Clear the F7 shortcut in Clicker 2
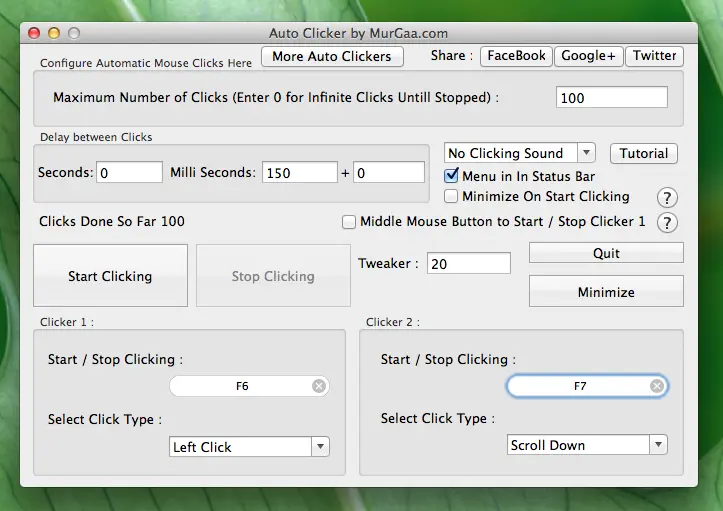The image size is (723, 511). click(657, 386)
